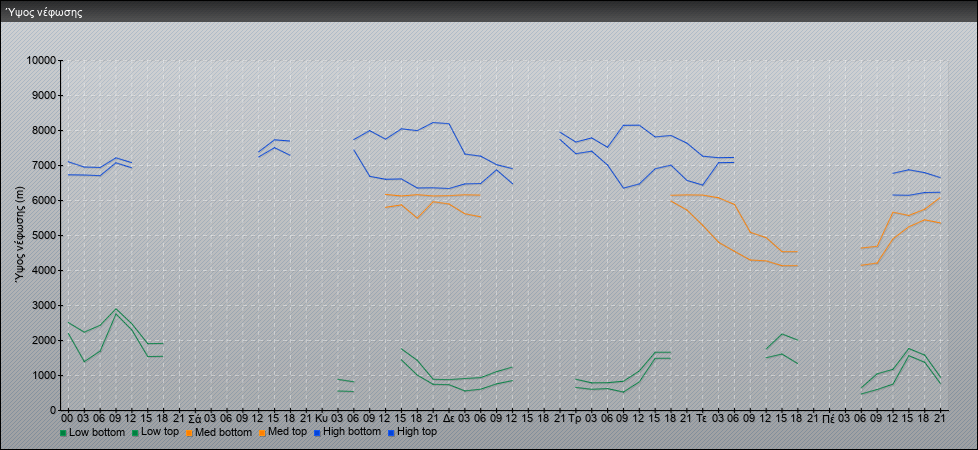Click the chart title Ύψος νέφωσης

tap(44, 12)
